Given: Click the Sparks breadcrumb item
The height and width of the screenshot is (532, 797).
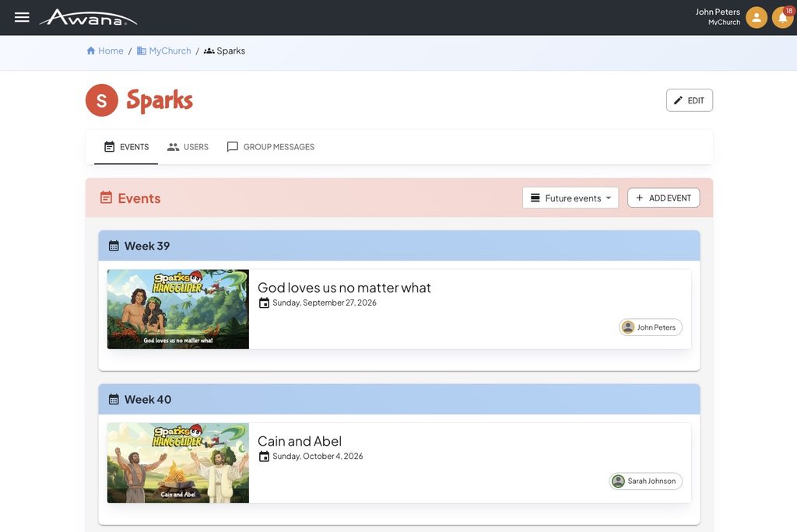Looking at the screenshot, I should click(224, 51).
